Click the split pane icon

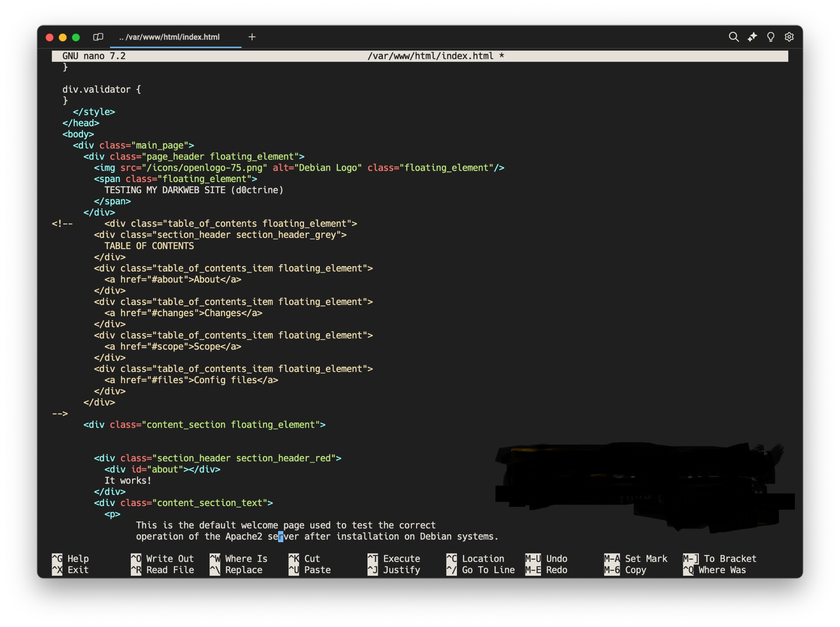[98, 37]
